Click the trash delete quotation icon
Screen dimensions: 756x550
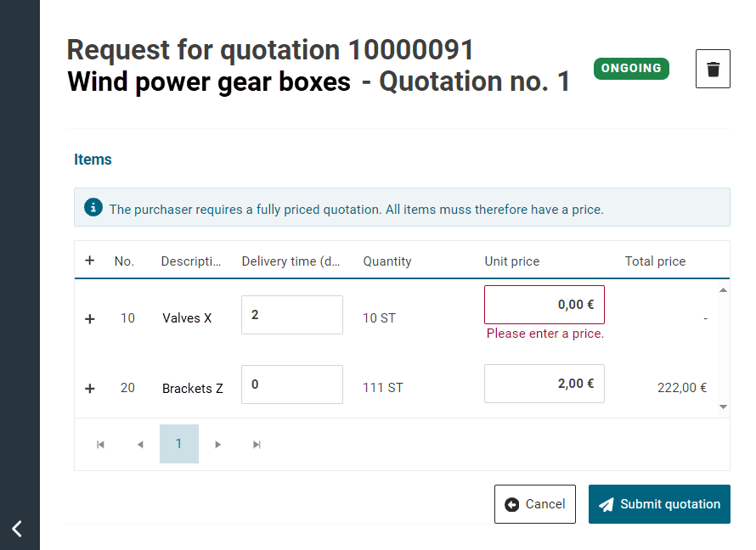pos(713,69)
